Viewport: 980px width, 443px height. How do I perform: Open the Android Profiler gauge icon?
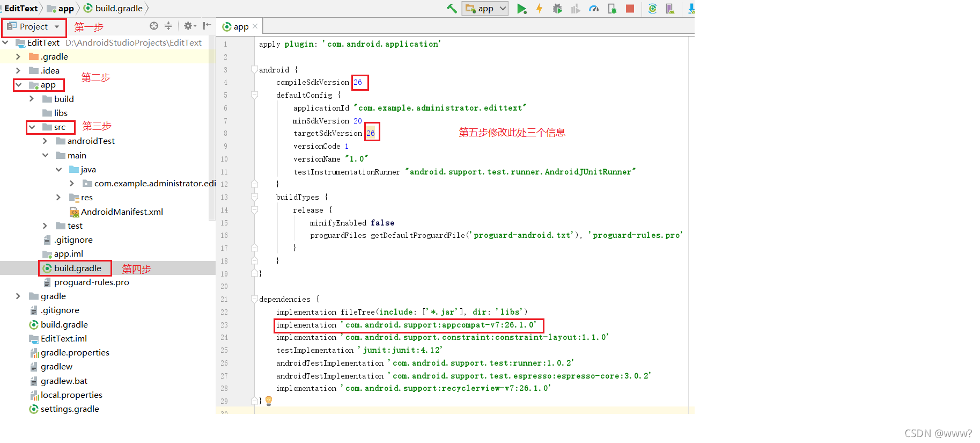click(594, 9)
